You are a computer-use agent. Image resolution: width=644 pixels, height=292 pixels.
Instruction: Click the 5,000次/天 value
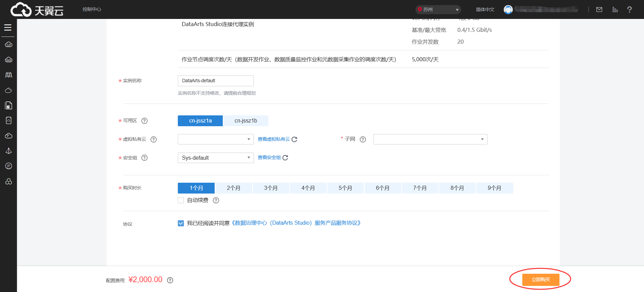pyautogui.click(x=425, y=60)
